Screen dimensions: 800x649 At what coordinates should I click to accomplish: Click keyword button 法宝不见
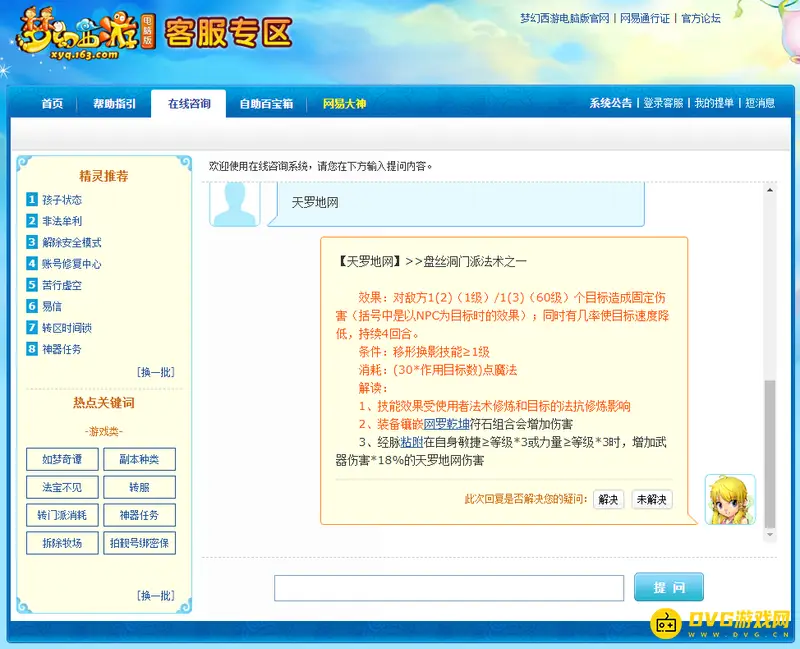point(62,487)
